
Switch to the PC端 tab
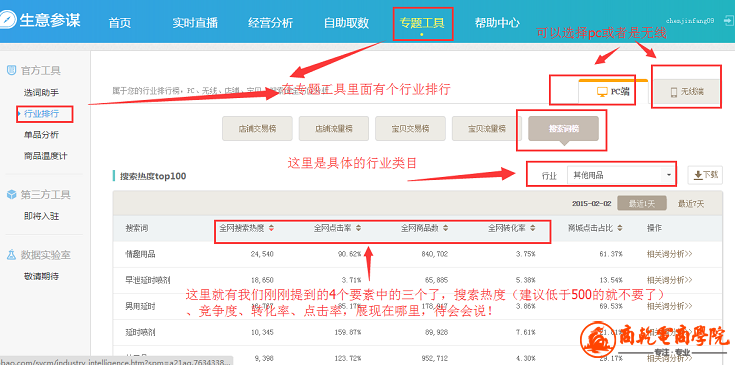[x=613, y=92]
